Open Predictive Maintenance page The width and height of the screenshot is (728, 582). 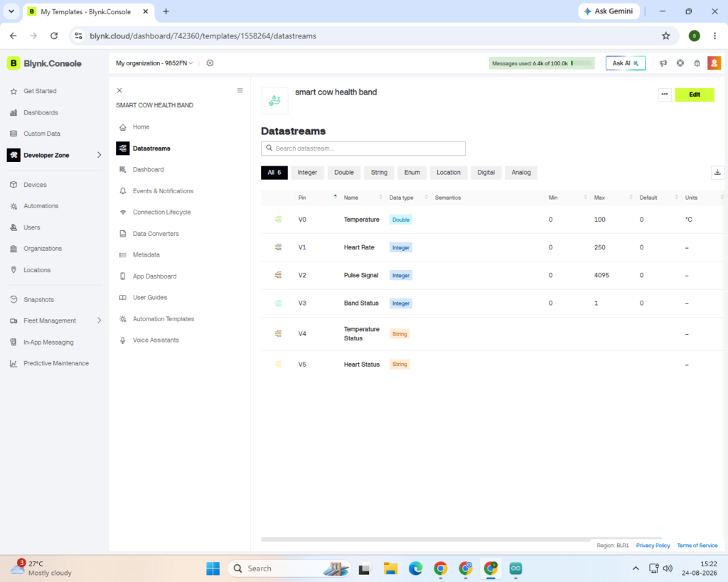pos(55,363)
